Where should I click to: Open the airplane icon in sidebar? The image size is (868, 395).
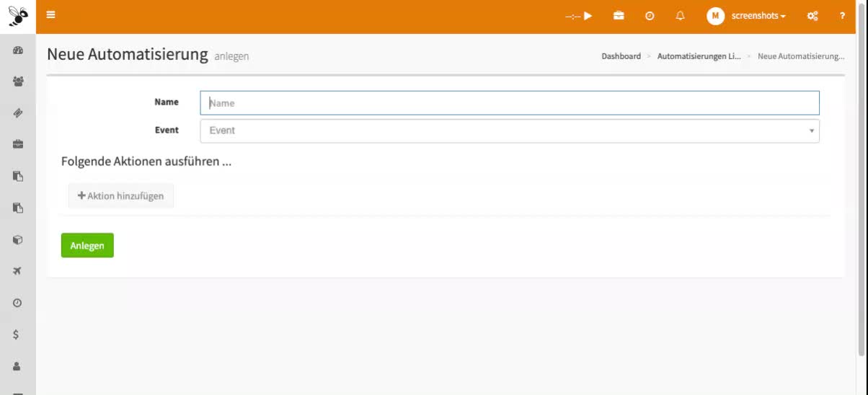18,271
